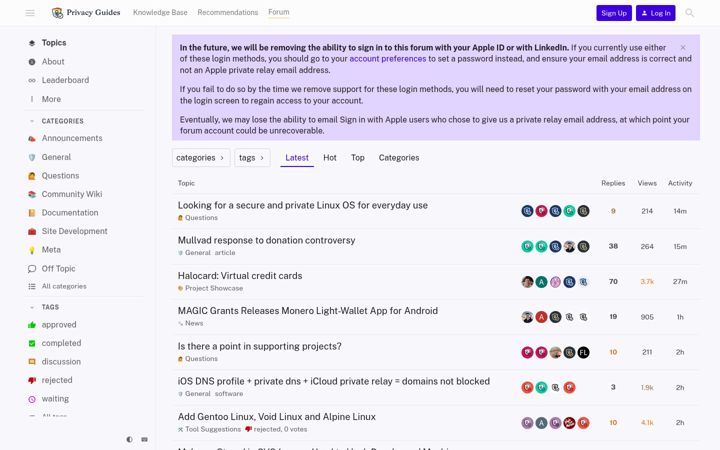The image size is (720, 450).
Task: Open topic MAGIC Grants Releases Monero Light-Wallet
Action: coord(308,310)
